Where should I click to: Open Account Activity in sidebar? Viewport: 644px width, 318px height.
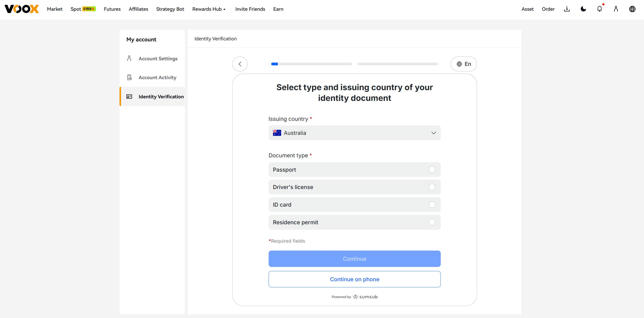pos(152,77)
